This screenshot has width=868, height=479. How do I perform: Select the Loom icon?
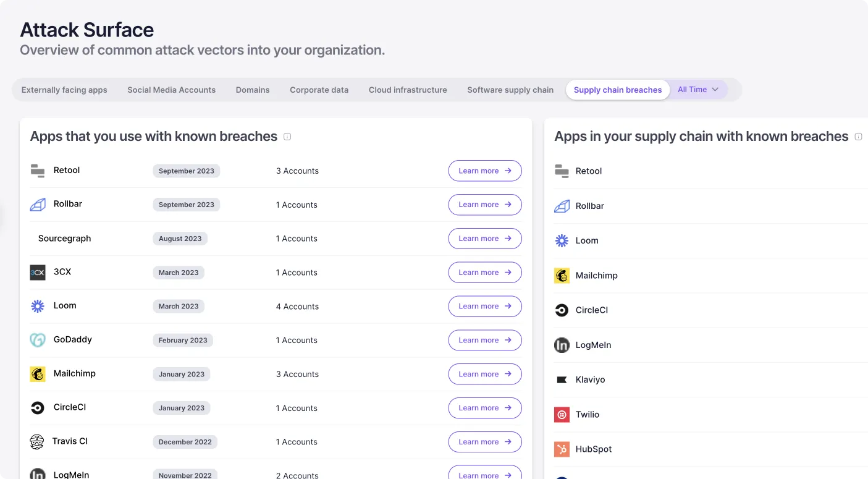click(37, 305)
